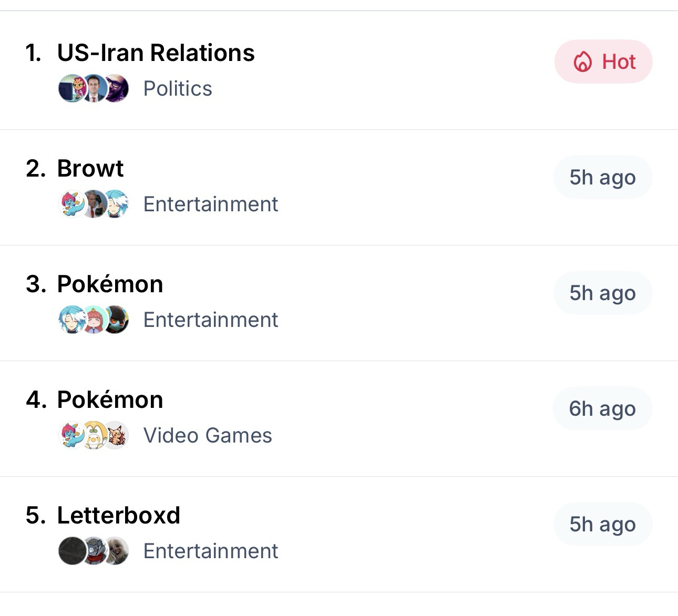Click the red-haired girl avatar under Pokémon
Viewport: 678px width, 616px height.
pyautogui.click(x=95, y=320)
